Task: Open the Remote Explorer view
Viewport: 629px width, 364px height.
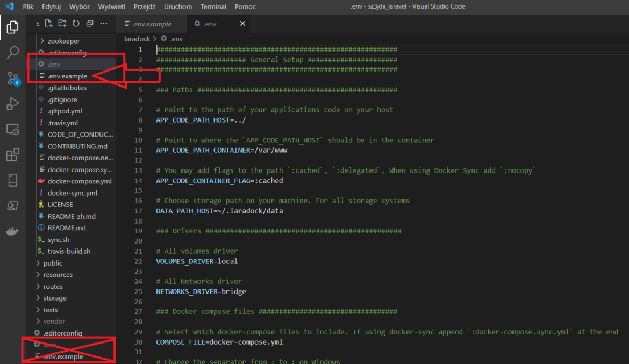Action: 12,129
